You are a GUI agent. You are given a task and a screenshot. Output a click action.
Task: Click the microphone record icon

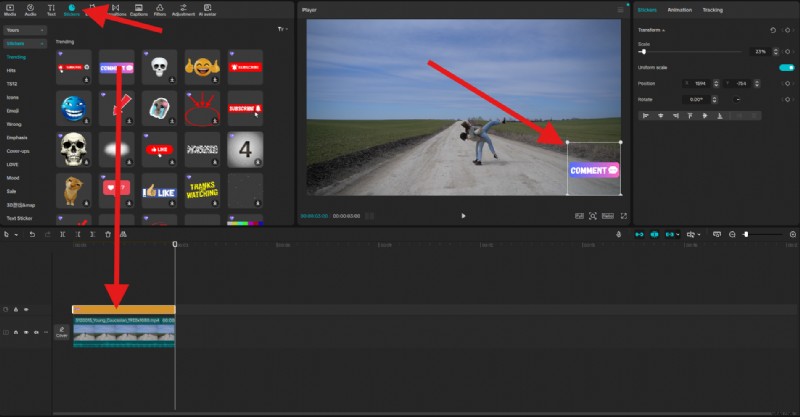coord(618,234)
